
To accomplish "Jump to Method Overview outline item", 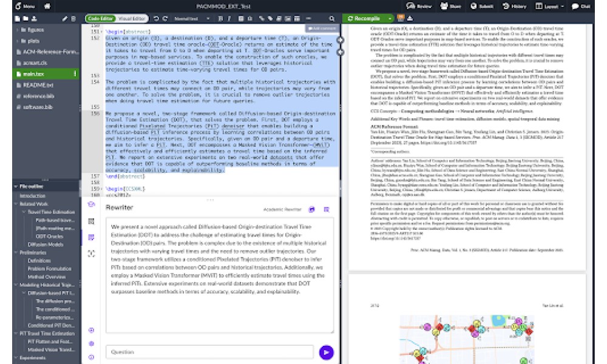I will [x=47, y=277].
